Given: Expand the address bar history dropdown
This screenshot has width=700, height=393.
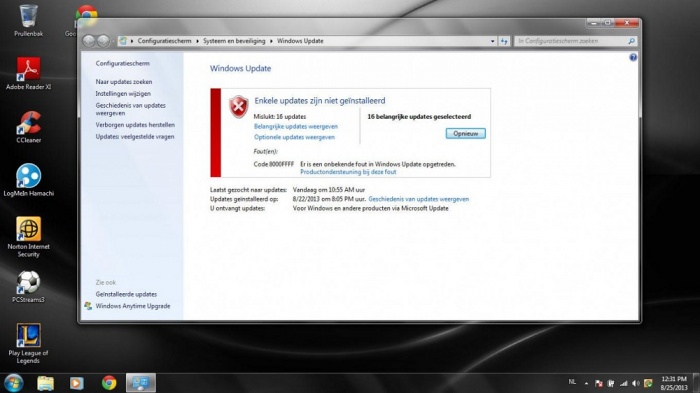Looking at the screenshot, I should coord(492,41).
